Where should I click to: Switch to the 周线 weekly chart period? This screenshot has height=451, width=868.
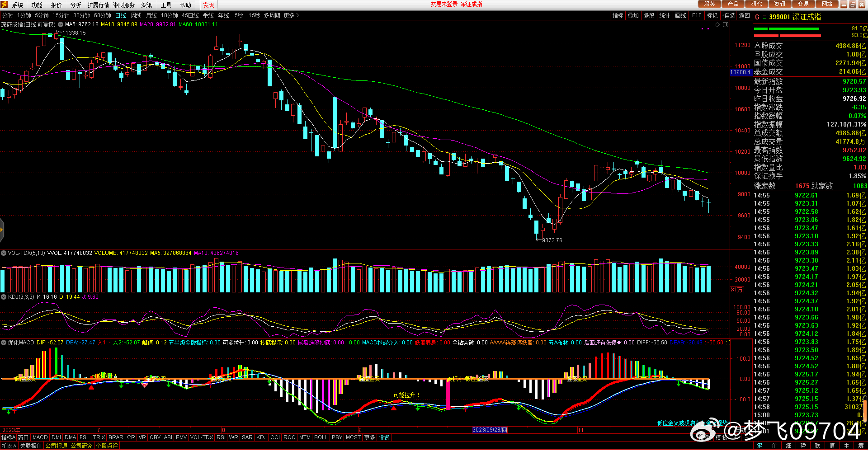point(136,15)
